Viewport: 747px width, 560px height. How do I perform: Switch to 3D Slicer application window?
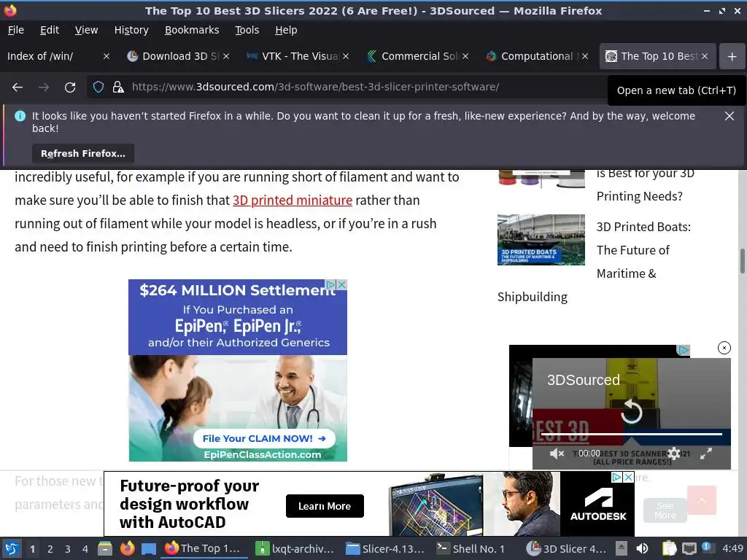[566, 548]
